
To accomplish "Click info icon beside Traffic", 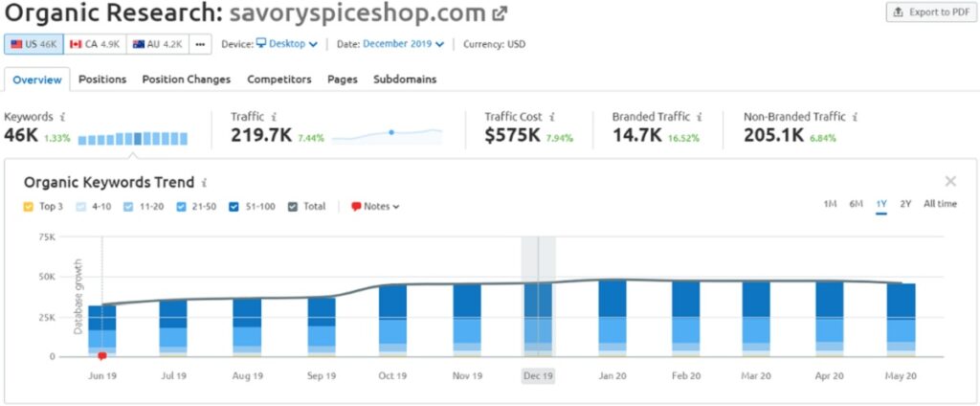I will click(x=275, y=117).
